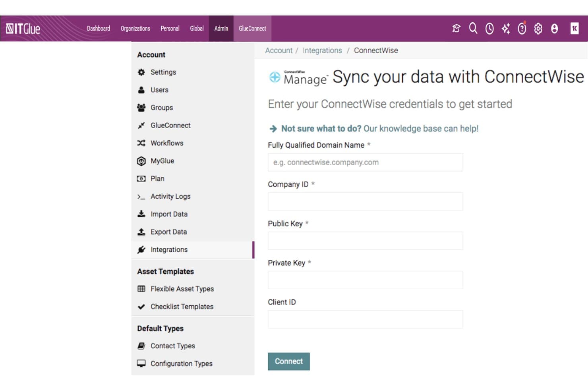Open the Dashboard tab
This screenshot has width=588, height=392.
point(99,29)
